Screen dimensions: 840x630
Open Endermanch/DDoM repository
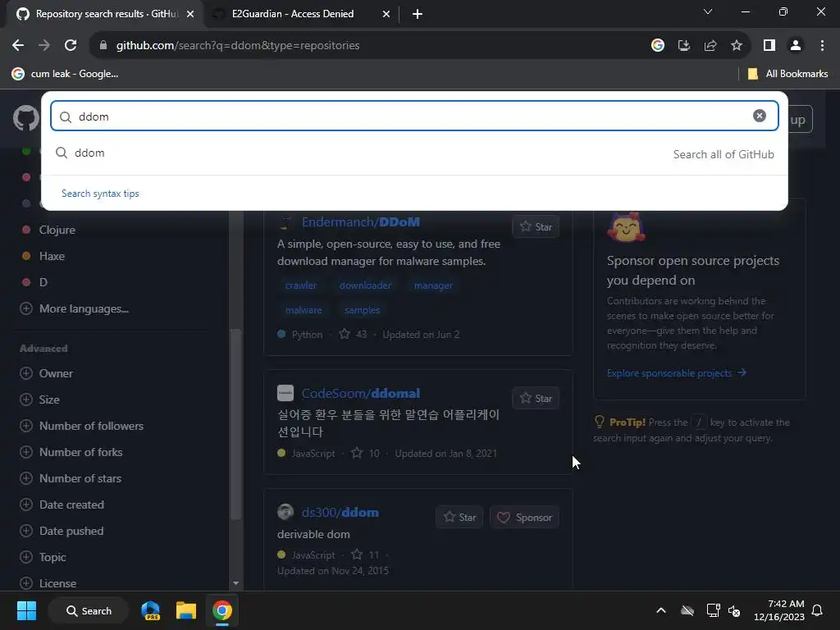[361, 221]
